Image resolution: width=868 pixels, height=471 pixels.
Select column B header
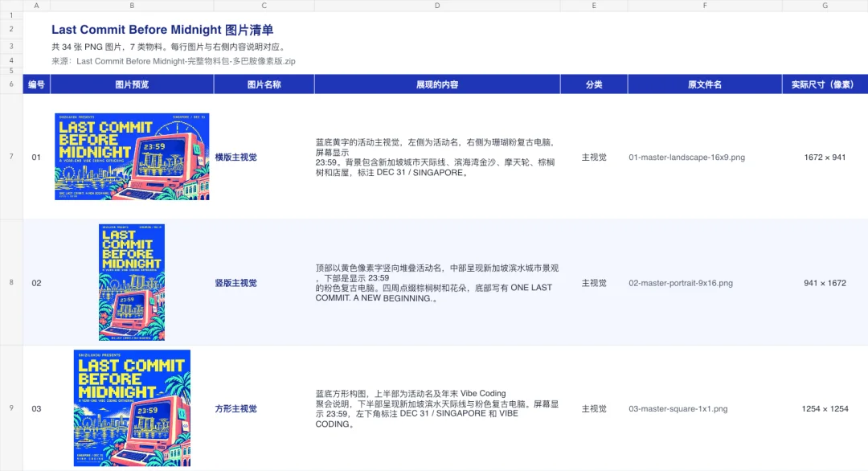tap(132, 6)
